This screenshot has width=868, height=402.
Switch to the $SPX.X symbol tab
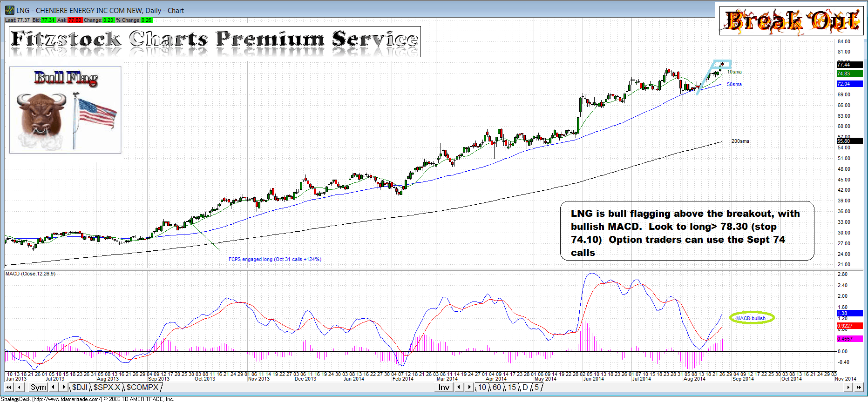click(107, 387)
